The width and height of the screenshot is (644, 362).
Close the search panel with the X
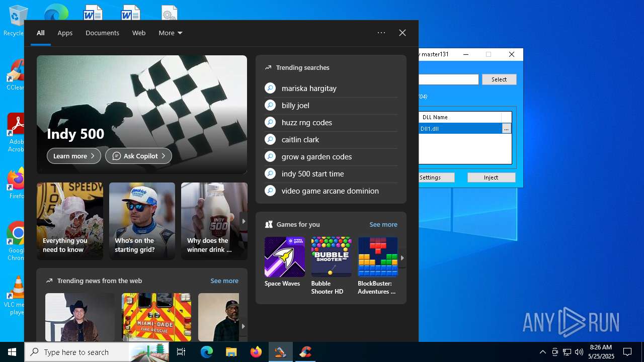coord(403,33)
